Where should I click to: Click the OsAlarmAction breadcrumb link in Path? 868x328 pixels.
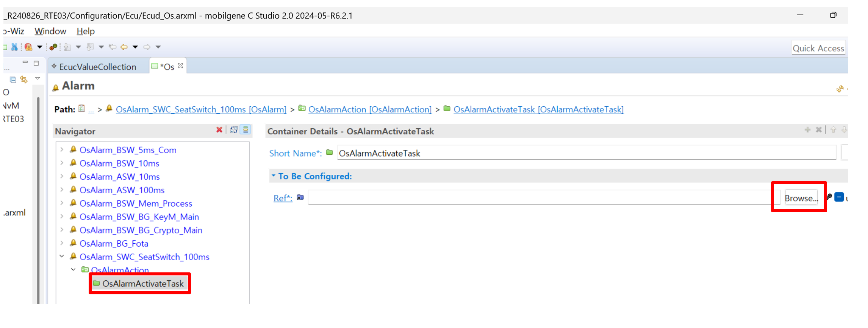point(369,109)
